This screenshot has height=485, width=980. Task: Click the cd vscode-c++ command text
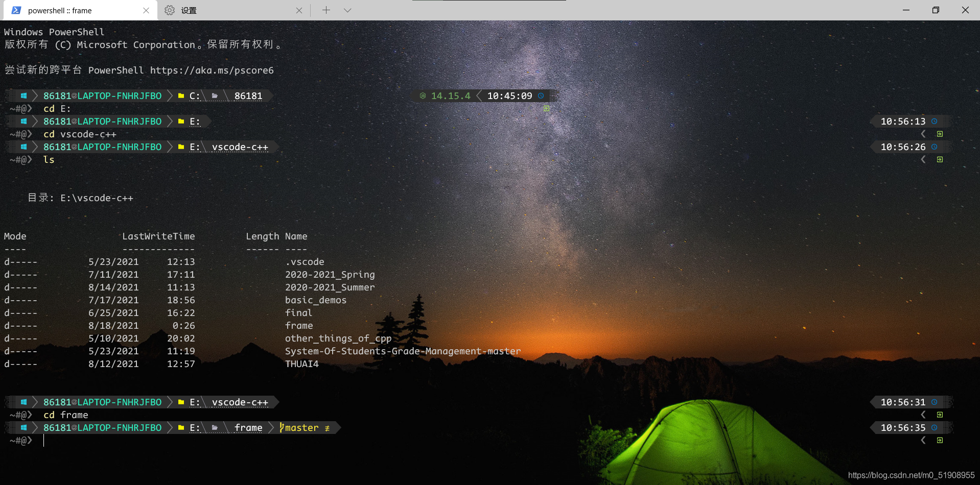click(x=80, y=134)
